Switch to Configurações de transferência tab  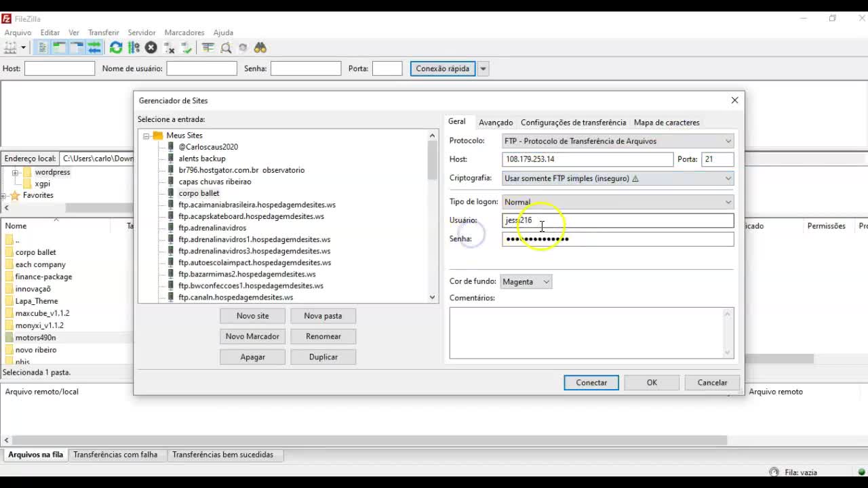click(573, 123)
